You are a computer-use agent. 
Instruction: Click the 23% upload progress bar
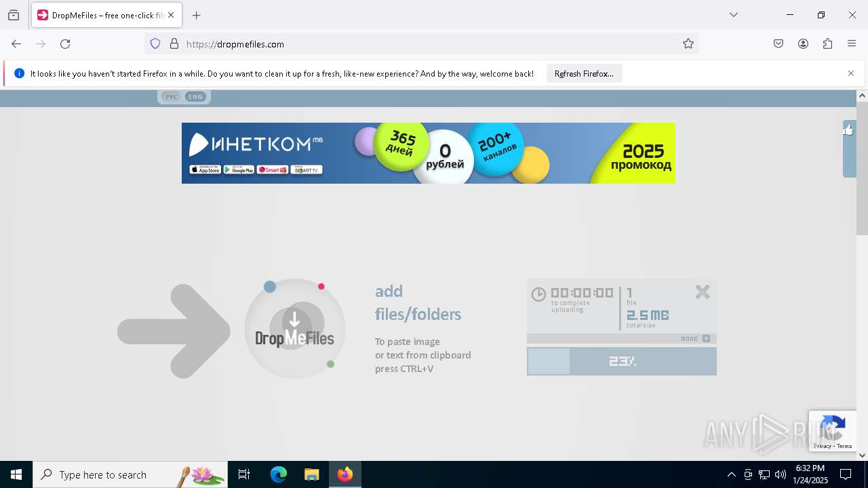point(622,361)
